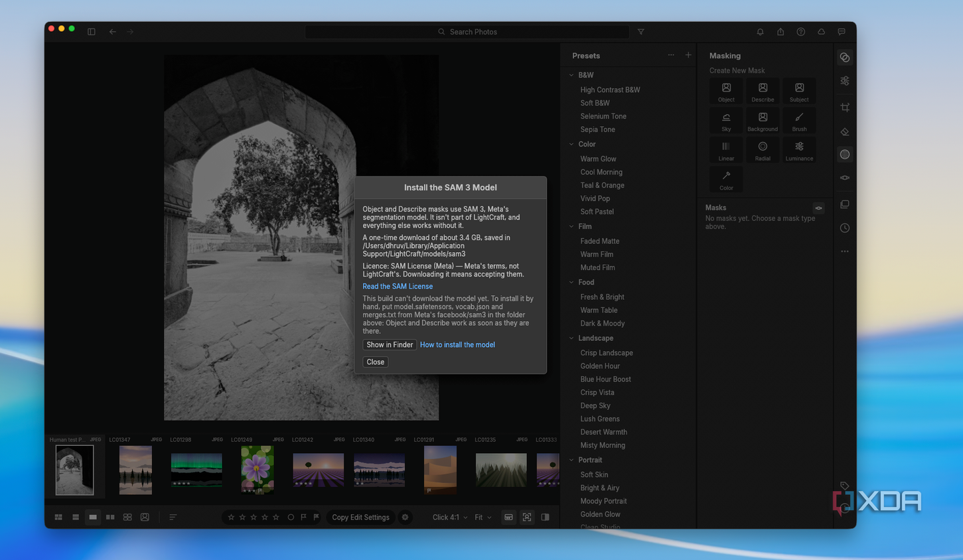Create a Sky mask
Viewport: 963px width, 560px height.
[x=726, y=121]
